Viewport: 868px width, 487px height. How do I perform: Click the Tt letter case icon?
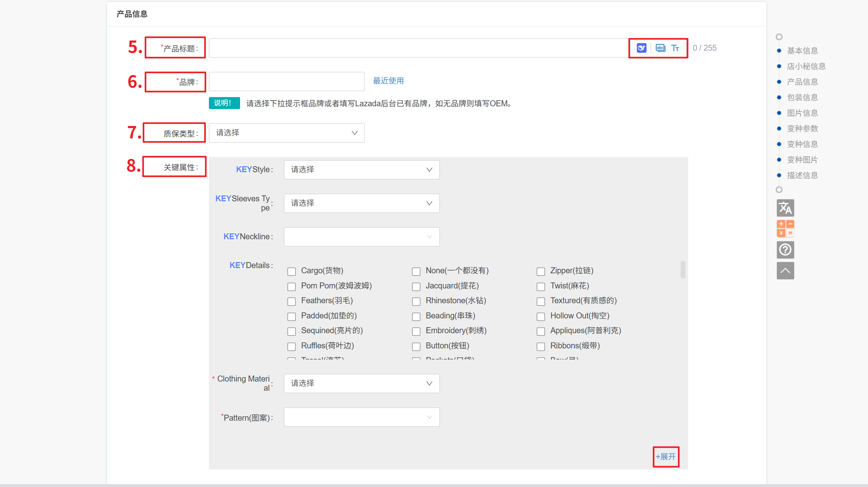click(675, 48)
